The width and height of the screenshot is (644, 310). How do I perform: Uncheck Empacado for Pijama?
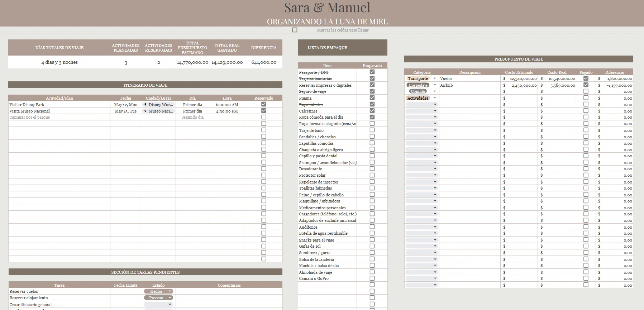point(372,98)
